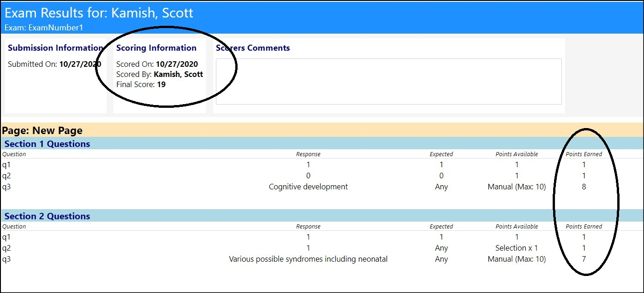Click Section 2 'Points Available' column header
Image resolution: width=644 pixels, height=293 pixels.
pyautogui.click(x=517, y=227)
